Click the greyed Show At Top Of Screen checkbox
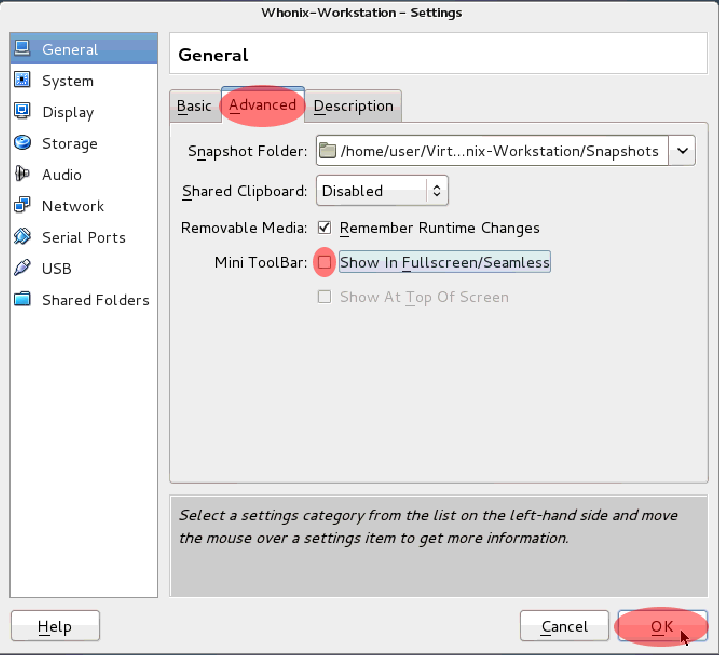This screenshot has height=655, width=720. [324, 297]
